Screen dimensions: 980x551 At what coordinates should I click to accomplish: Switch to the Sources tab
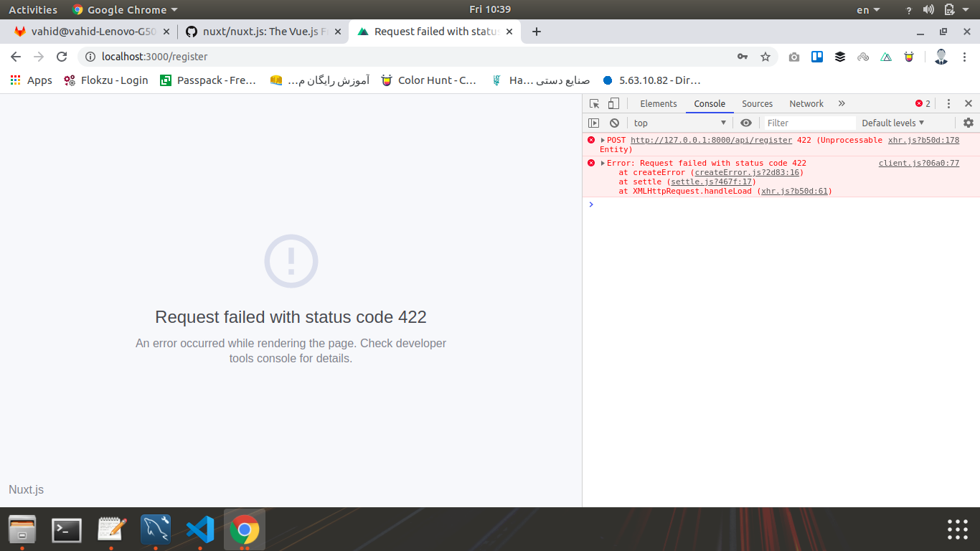[757, 103]
